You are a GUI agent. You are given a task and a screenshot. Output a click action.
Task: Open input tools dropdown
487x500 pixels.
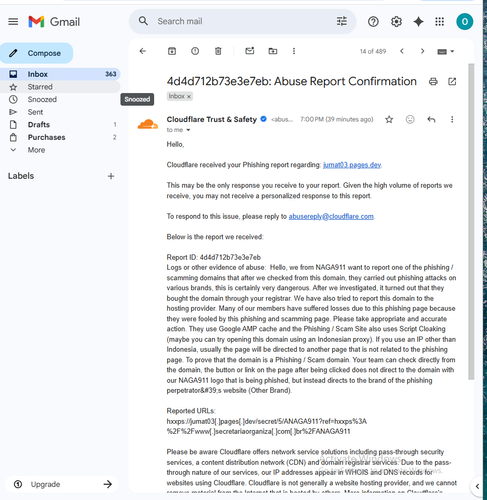click(446, 51)
